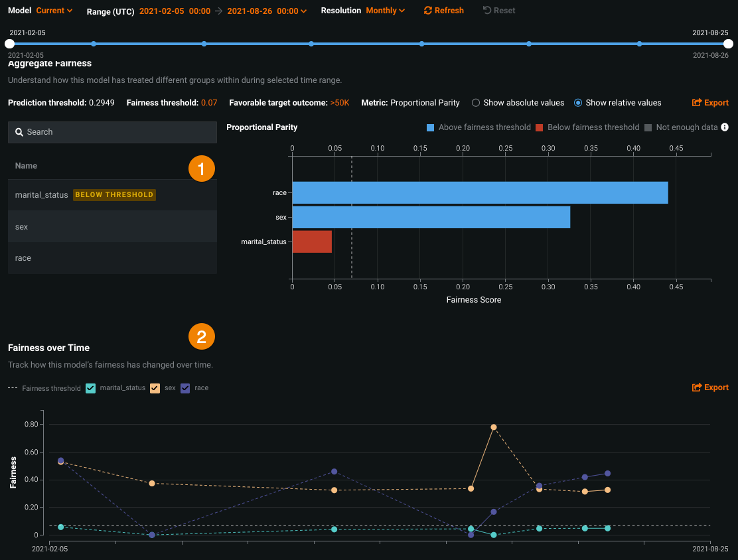Select Show absolute values radio button

click(x=475, y=103)
